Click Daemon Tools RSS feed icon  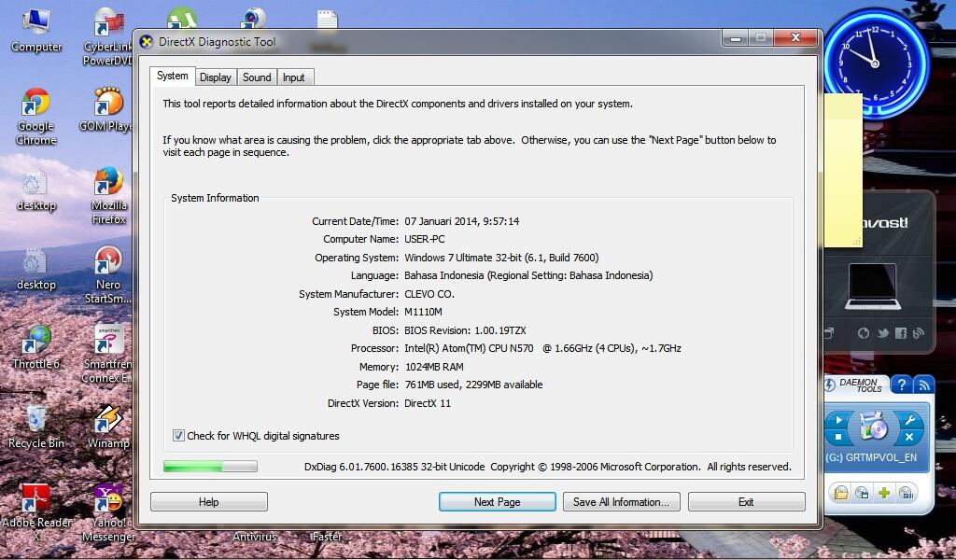[924, 385]
